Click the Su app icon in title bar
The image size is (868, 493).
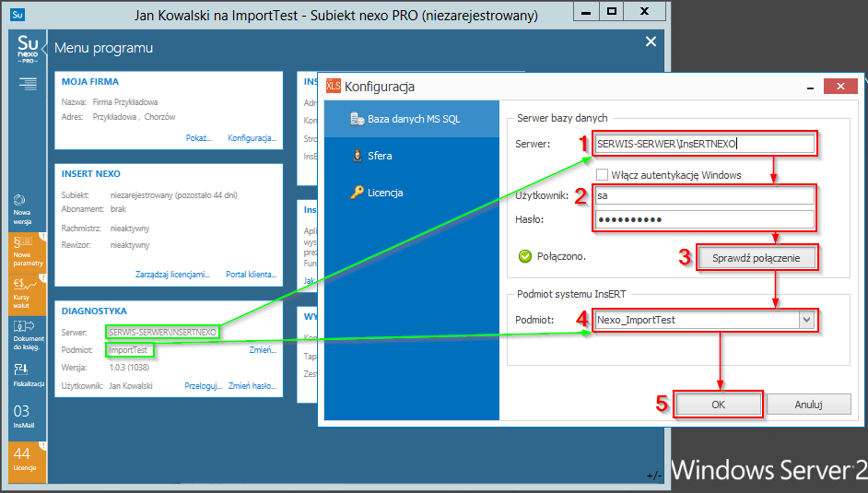click(18, 15)
